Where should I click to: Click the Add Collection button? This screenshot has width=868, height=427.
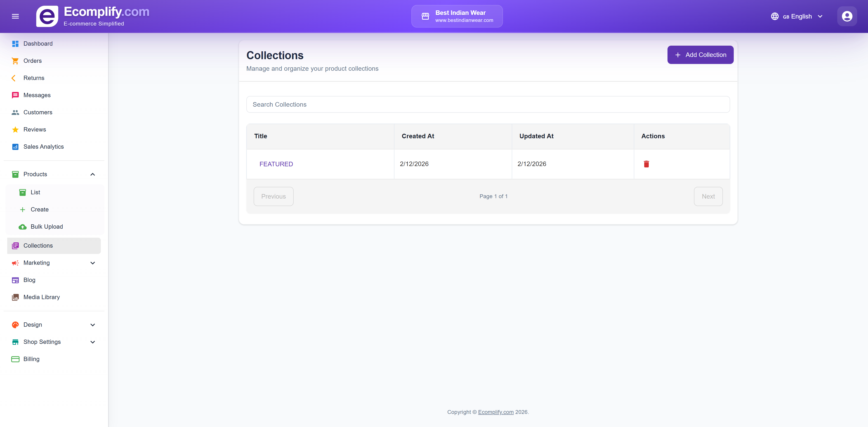(700, 55)
